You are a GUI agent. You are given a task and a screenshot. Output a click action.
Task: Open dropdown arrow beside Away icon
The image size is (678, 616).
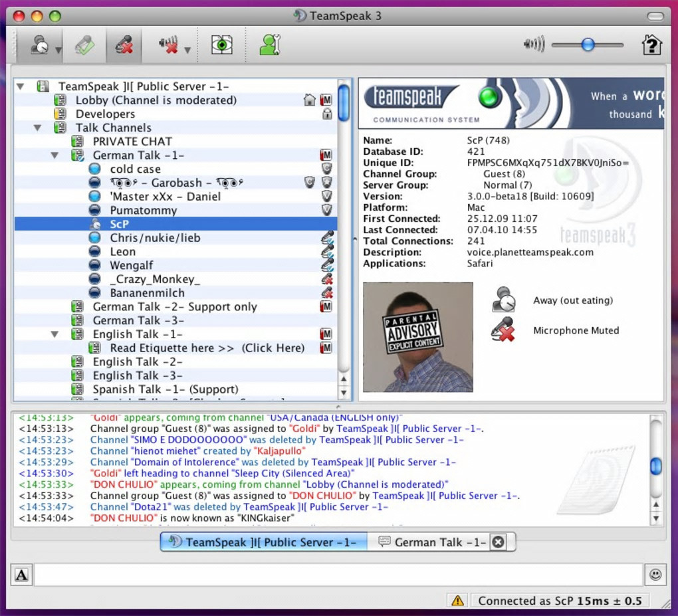tap(58, 51)
